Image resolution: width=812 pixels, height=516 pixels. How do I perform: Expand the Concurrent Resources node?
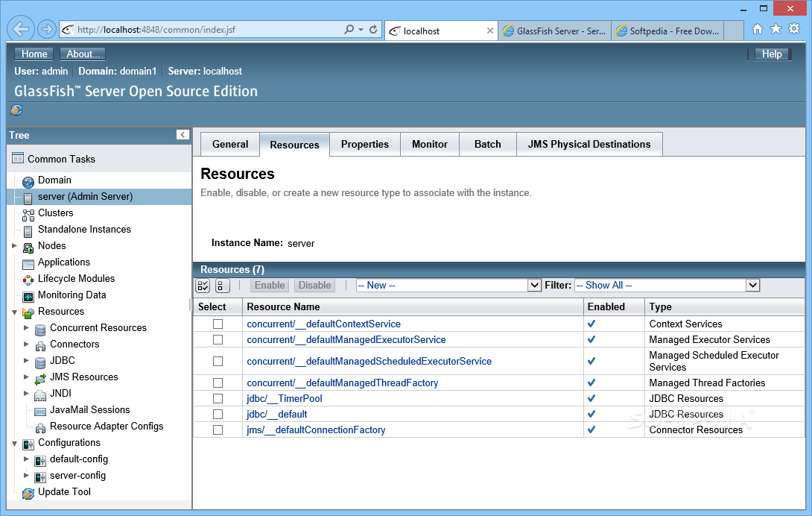point(26,328)
